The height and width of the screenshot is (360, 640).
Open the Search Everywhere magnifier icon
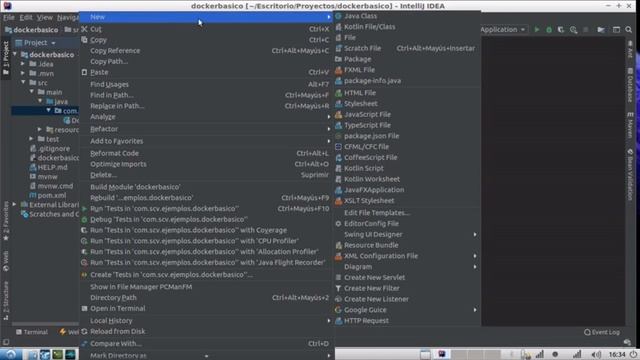click(x=629, y=29)
